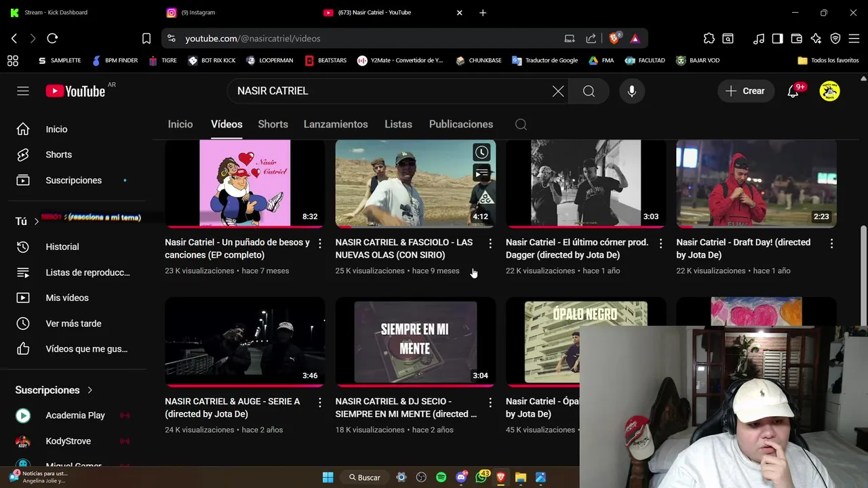Click the youtube.com address bar

click(x=366, y=39)
